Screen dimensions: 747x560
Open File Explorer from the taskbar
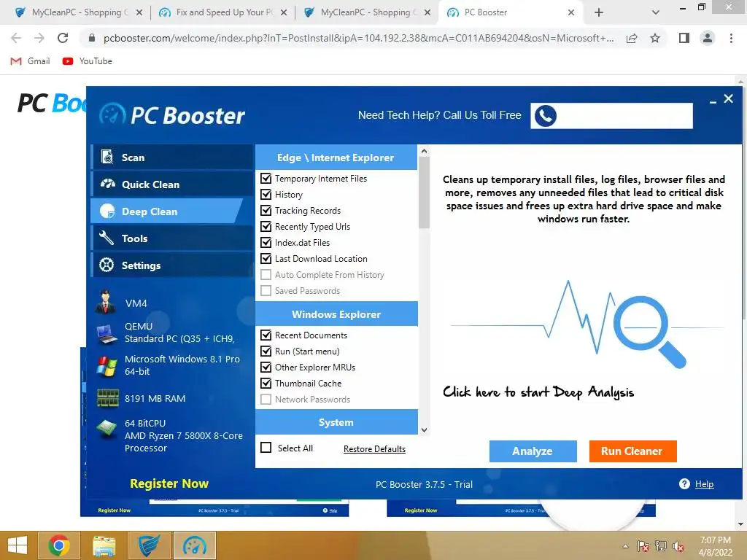coord(104,545)
